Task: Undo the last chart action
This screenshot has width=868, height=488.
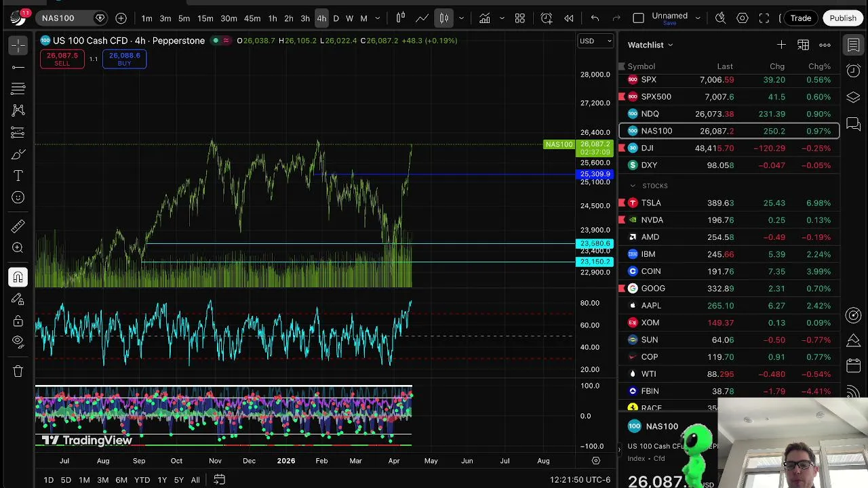Action: (x=595, y=18)
